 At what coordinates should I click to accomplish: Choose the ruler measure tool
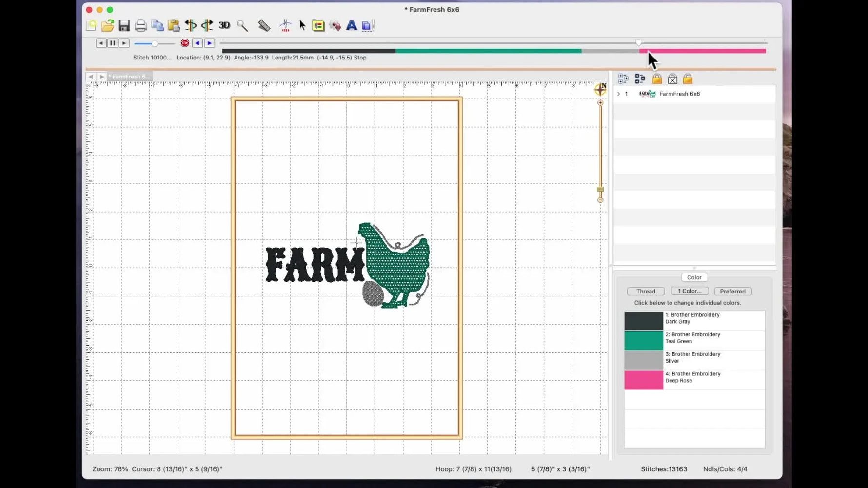click(264, 26)
